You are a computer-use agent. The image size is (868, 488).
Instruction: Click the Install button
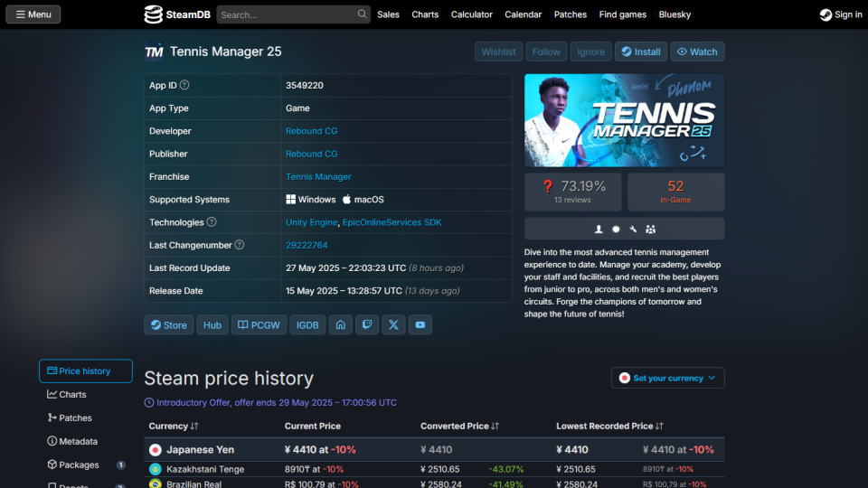[x=641, y=52]
